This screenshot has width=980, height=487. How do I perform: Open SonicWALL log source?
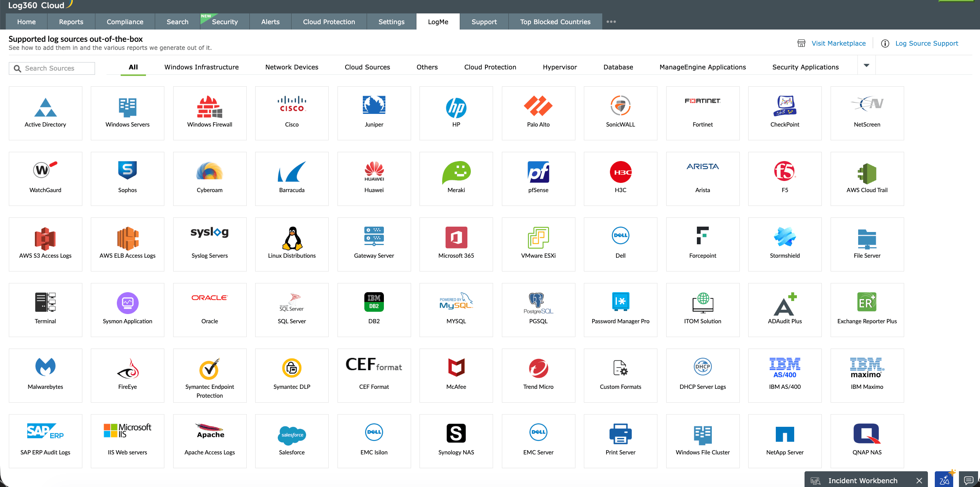click(621, 113)
